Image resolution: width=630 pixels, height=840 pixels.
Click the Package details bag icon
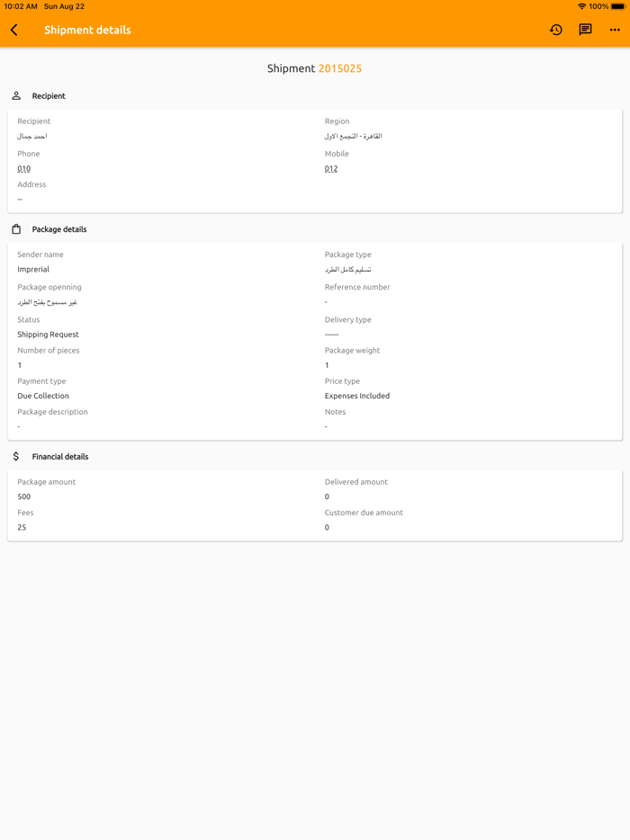(x=16, y=229)
